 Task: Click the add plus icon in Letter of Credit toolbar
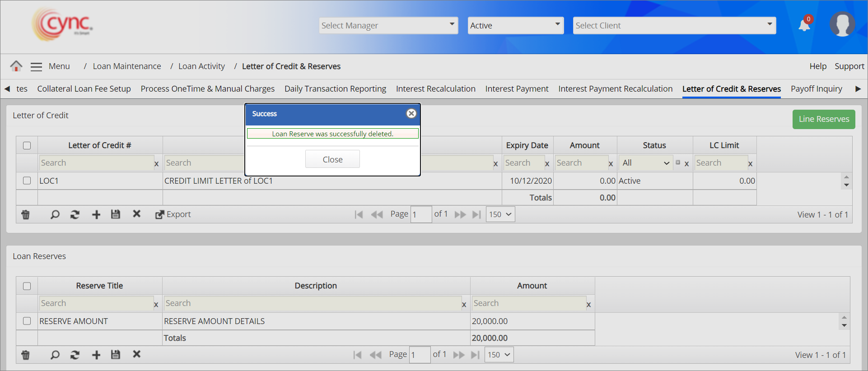[96, 215]
